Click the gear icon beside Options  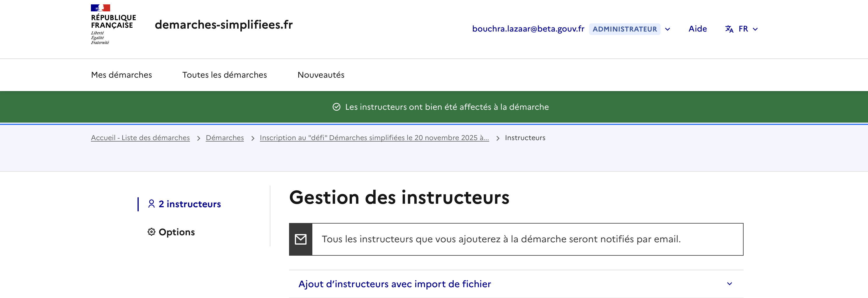coord(151,232)
